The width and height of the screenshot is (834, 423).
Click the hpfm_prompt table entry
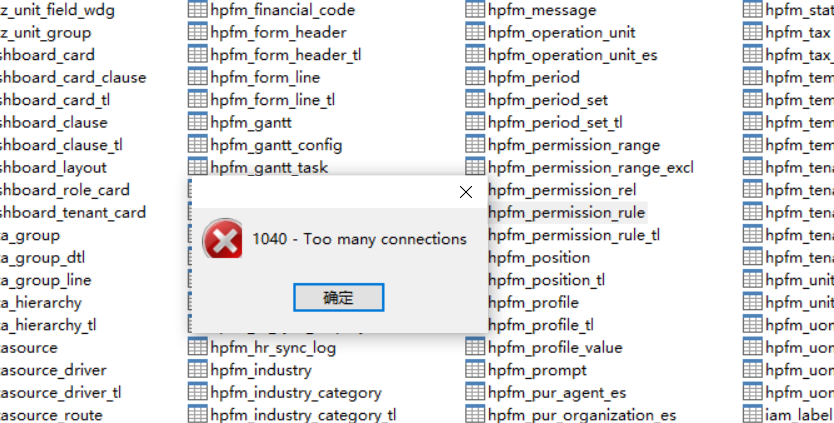pyautogui.click(x=537, y=370)
